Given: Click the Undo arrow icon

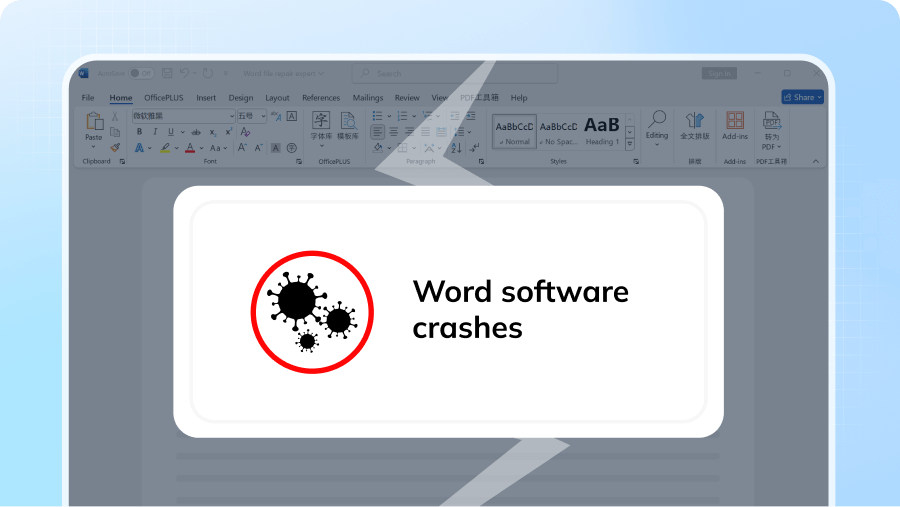Looking at the screenshot, I should [x=184, y=73].
